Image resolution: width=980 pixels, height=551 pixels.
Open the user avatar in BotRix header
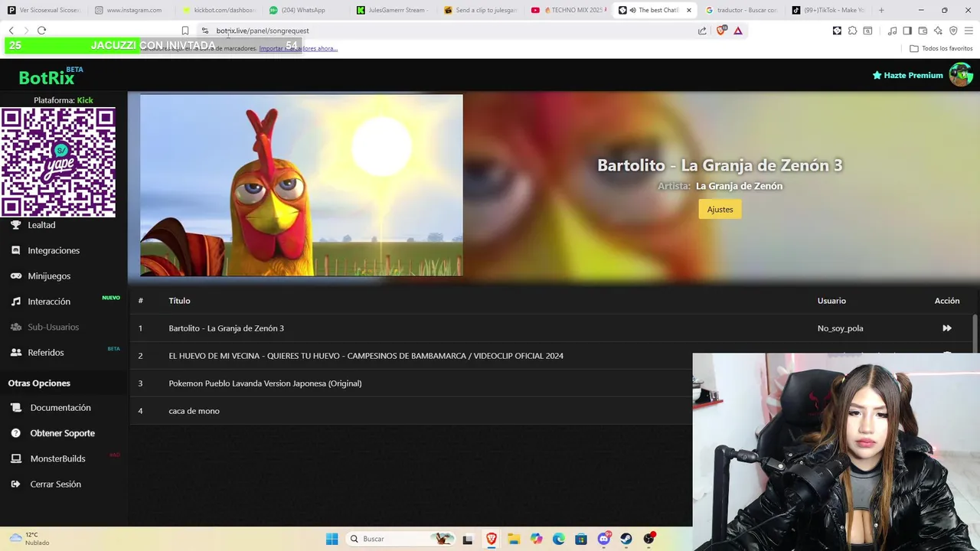(x=960, y=74)
